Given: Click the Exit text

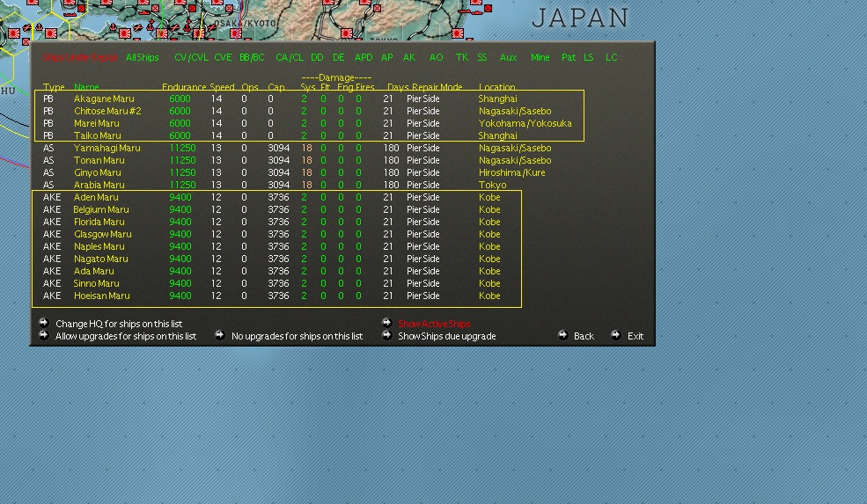Looking at the screenshot, I should coord(636,336).
